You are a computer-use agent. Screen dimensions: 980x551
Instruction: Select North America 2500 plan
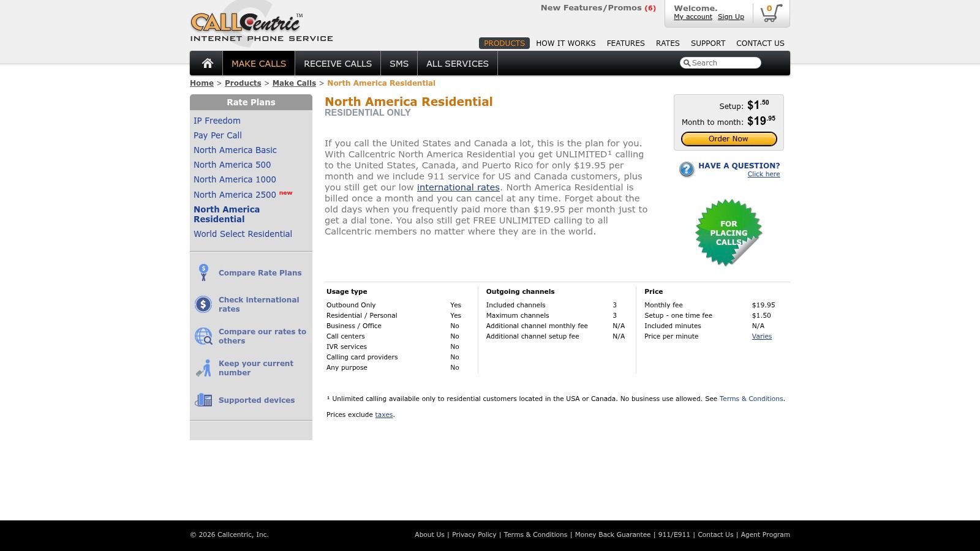tap(235, 195)
